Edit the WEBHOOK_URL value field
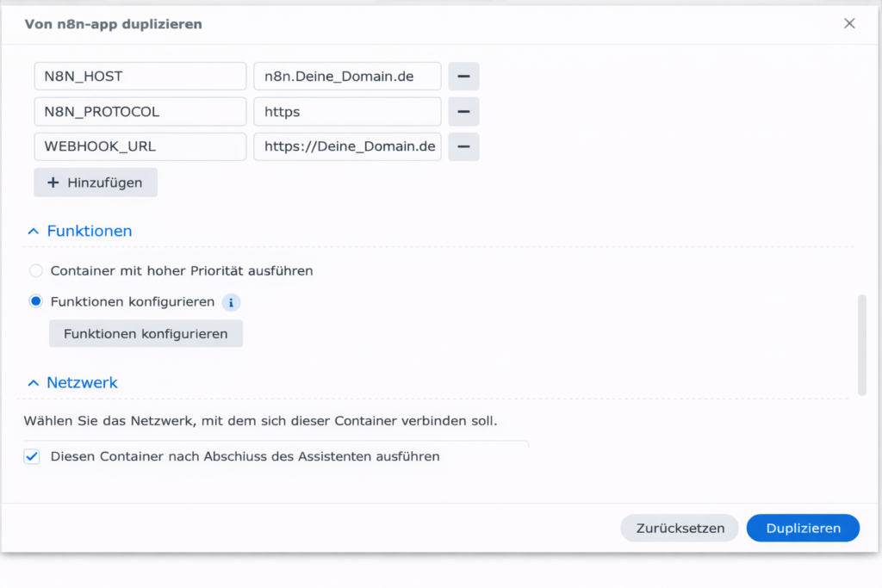Screen dimensions: 882x588 (347, 147)
